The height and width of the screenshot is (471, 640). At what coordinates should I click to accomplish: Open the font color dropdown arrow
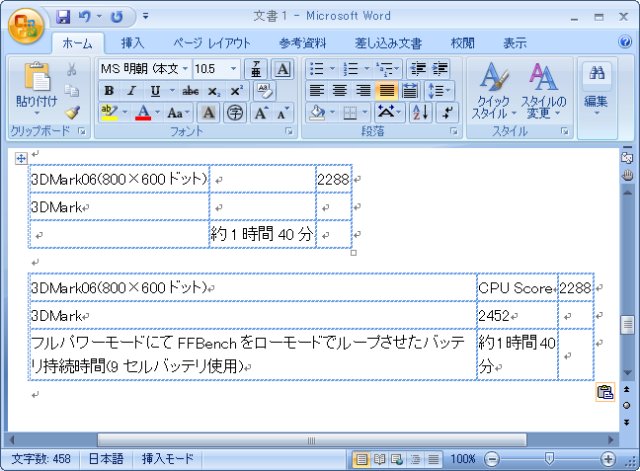[158, 113]
